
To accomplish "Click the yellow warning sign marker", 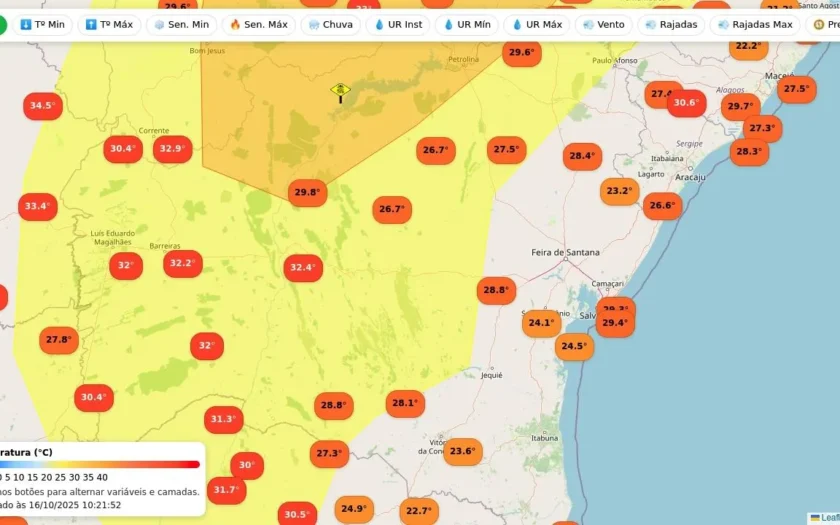I will coord(340,92).
